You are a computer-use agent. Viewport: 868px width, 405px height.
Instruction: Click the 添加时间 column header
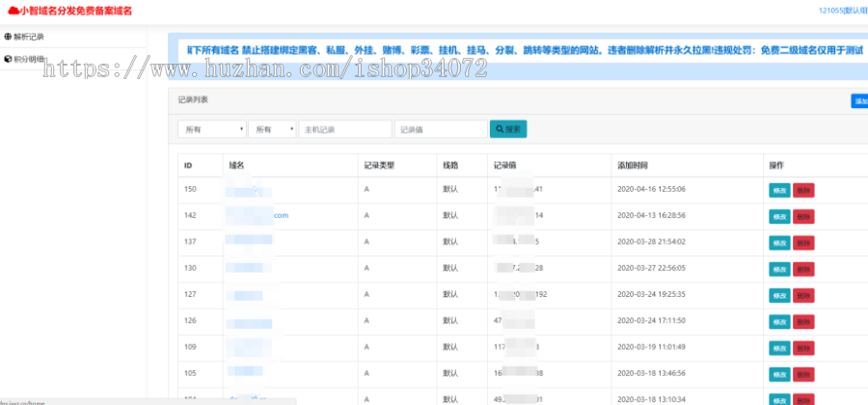(633, 166)
